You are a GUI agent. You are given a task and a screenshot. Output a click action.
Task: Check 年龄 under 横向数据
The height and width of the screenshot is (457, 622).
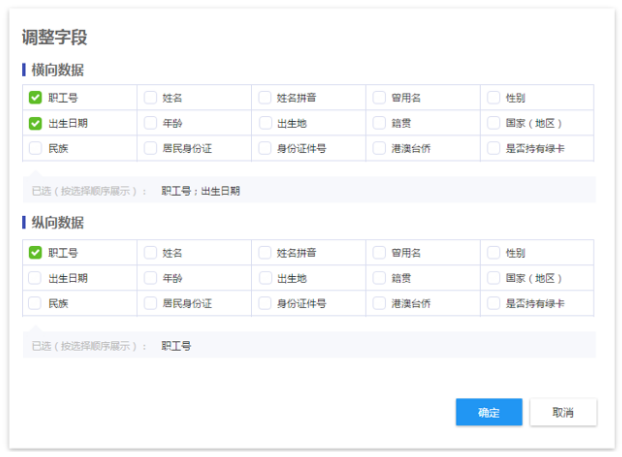point(150,124)
